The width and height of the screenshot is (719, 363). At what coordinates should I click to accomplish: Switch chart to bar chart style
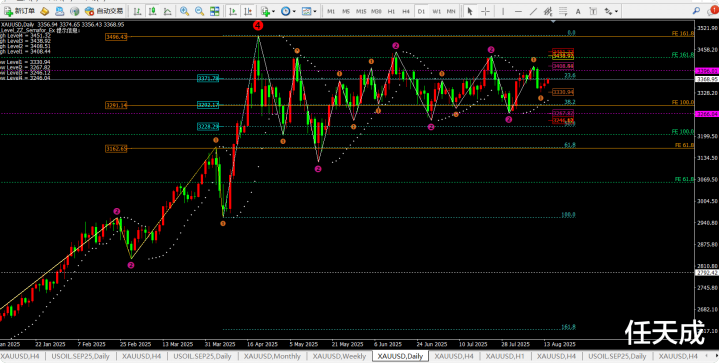[x=137, y=11]
